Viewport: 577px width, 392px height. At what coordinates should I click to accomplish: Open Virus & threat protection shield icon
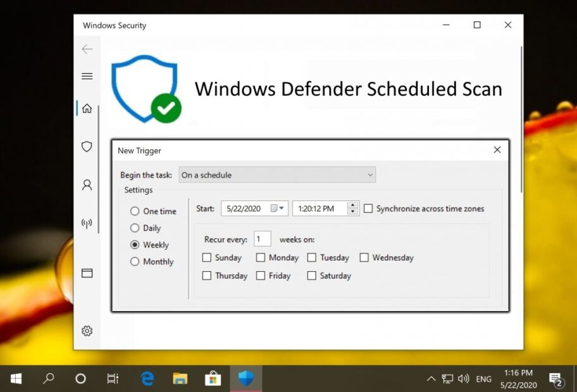[87, 146]
